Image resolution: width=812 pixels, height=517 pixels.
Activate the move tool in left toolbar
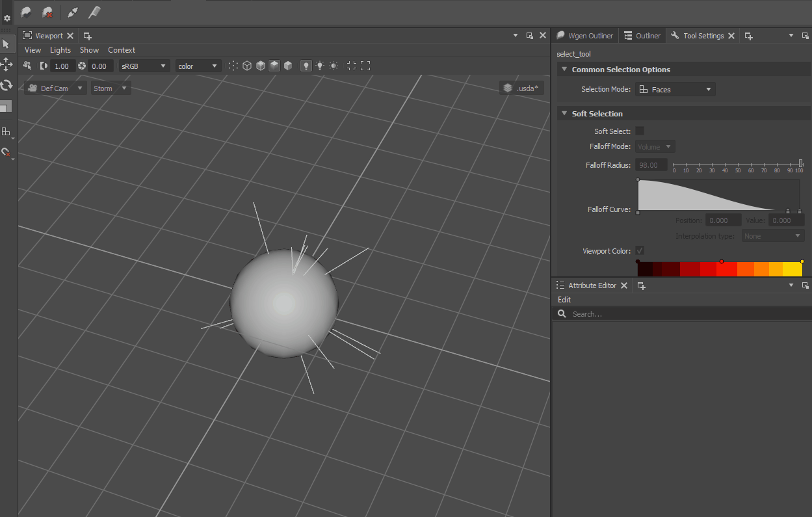(x=7, y=64)
